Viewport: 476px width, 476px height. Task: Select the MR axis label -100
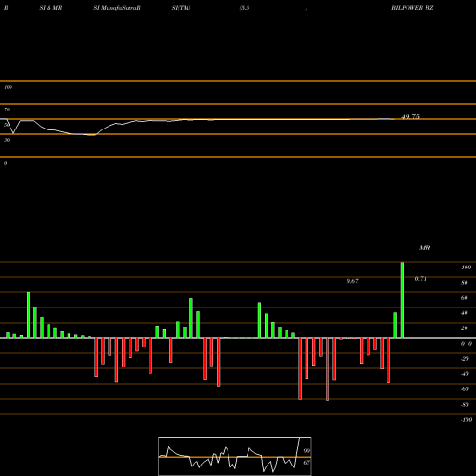(x=466, y=420)
